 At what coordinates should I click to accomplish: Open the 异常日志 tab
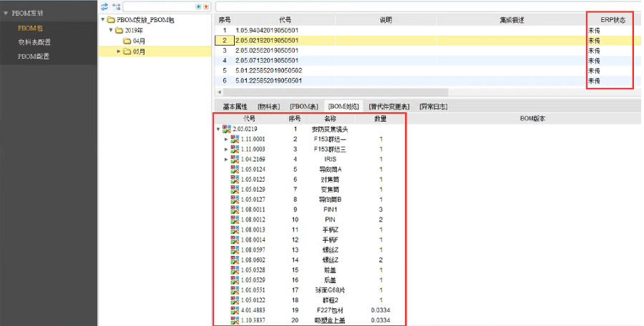coord(433,106)
